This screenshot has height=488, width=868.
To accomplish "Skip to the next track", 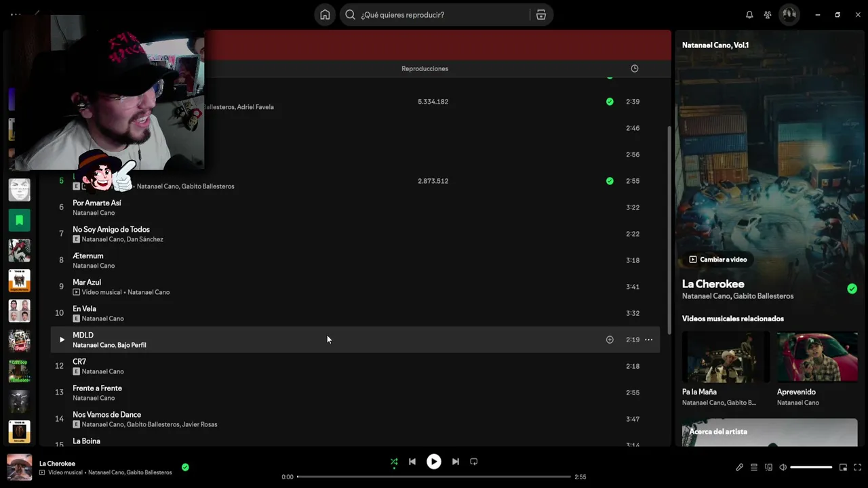I will 456,462.
